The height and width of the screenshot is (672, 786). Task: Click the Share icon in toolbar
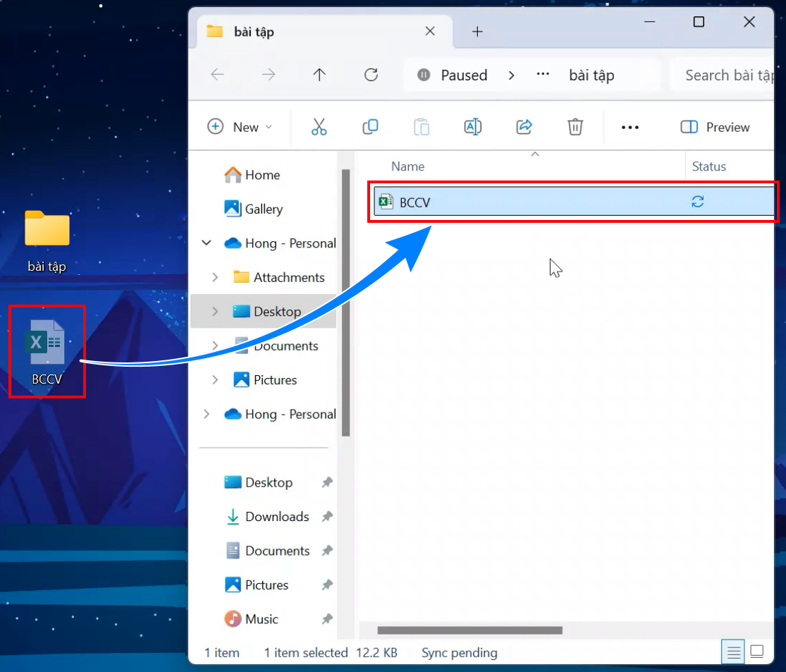(x=524, y=127)
